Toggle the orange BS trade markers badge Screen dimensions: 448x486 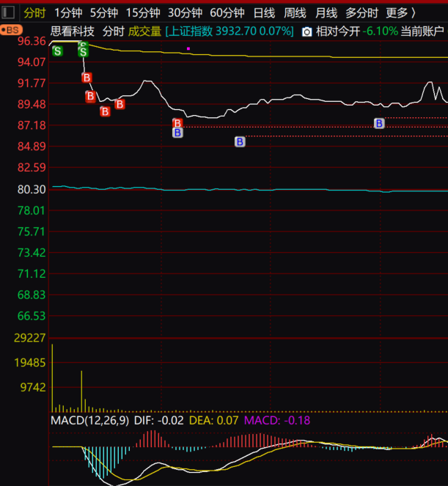(12, 30)
